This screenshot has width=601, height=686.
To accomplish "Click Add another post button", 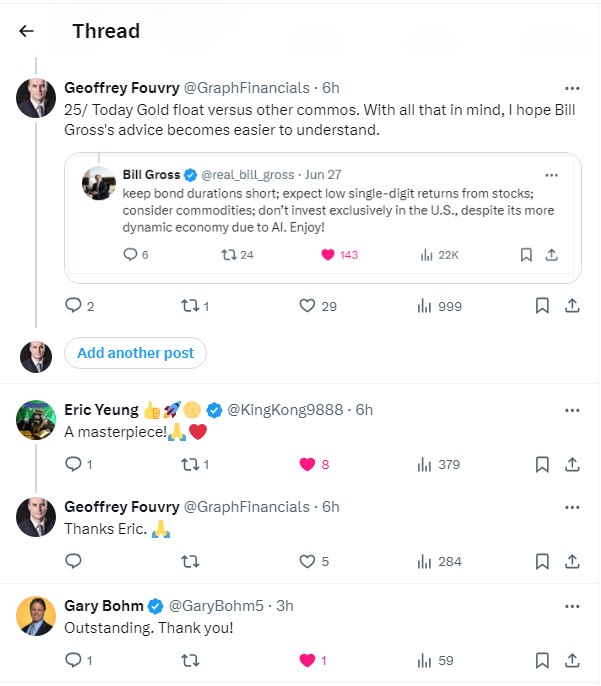I will (x=135, y=353).
